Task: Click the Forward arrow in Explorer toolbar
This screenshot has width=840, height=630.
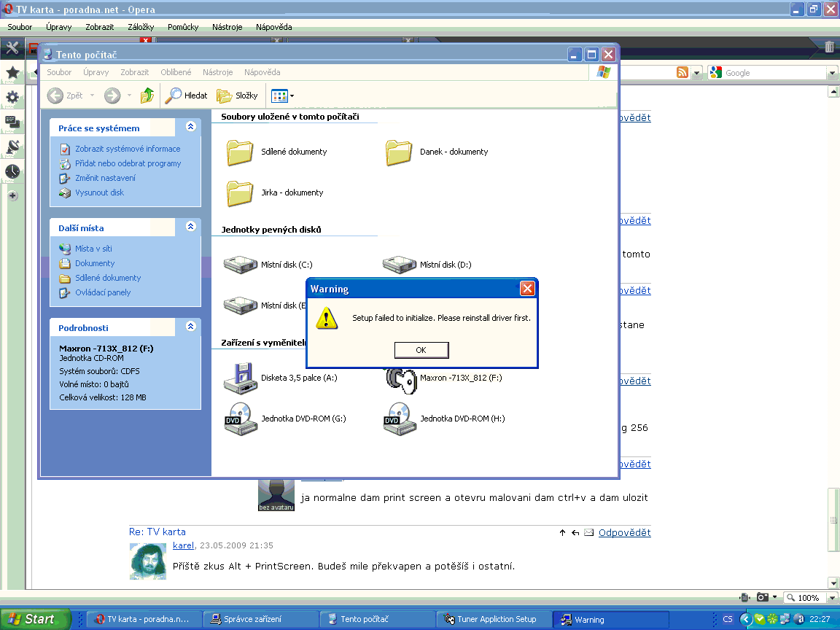Action: click(x=112, y=96)
